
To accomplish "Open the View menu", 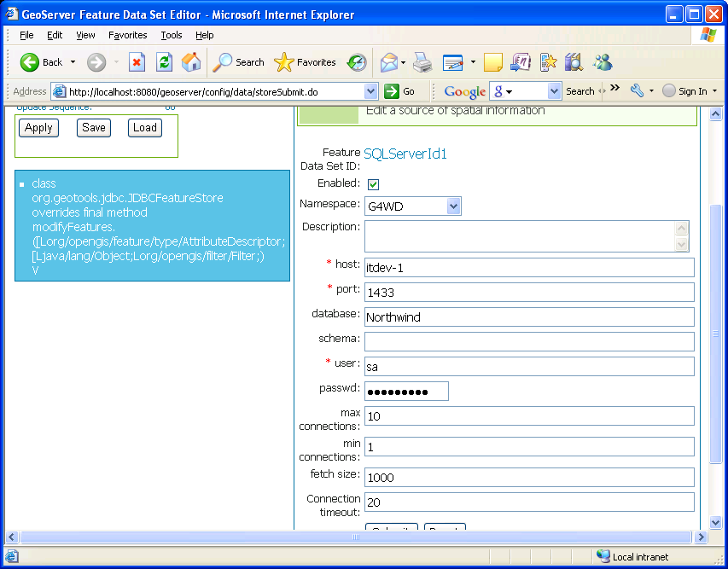I will [85, 35].
